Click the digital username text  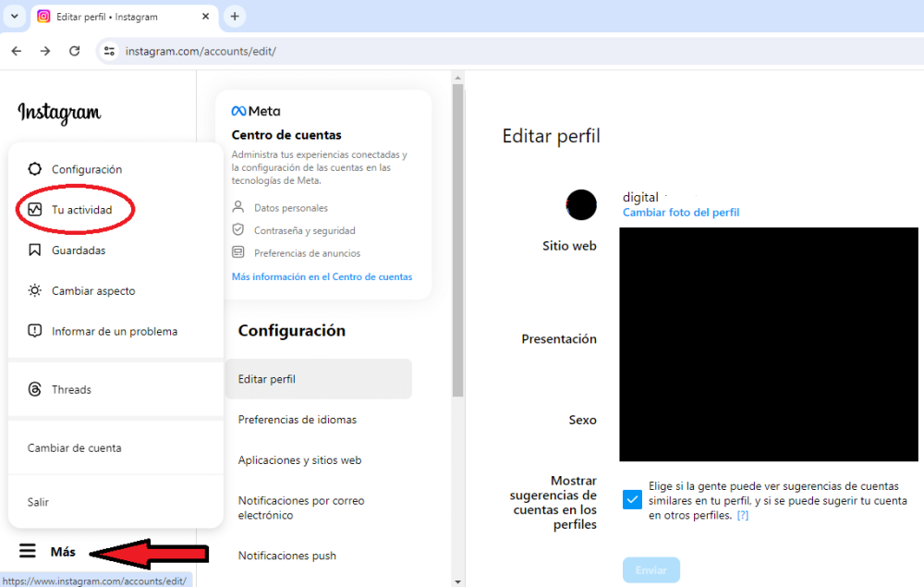tap(640, 198)
